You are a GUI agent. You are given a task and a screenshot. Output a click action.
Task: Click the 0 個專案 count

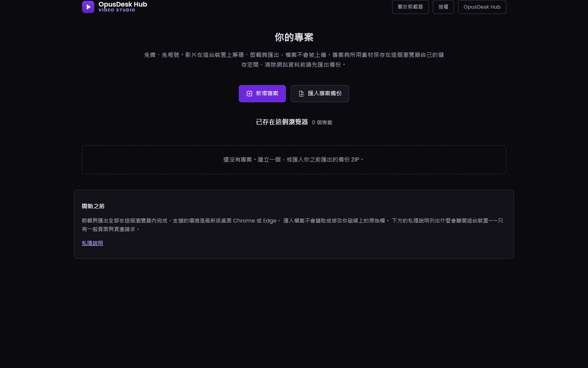[322, 122]
